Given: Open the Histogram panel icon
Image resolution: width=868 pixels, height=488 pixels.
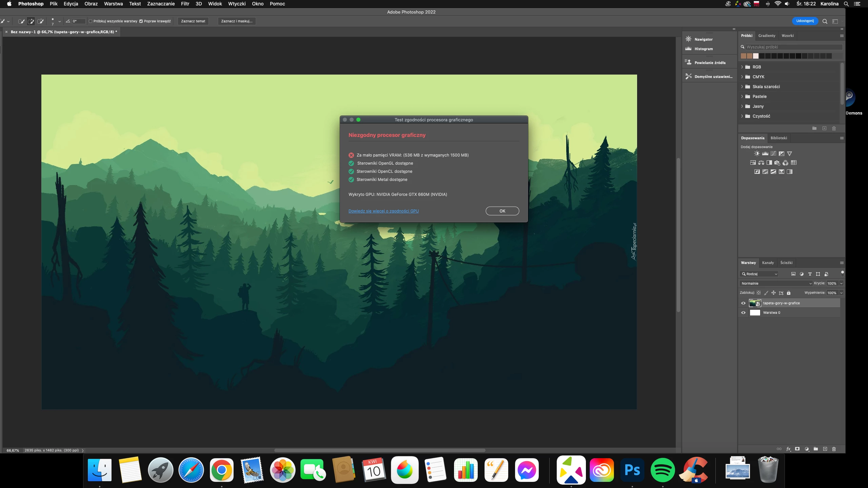Looking at the screenshot, I should pyautogui.click(x=688, y=49).
